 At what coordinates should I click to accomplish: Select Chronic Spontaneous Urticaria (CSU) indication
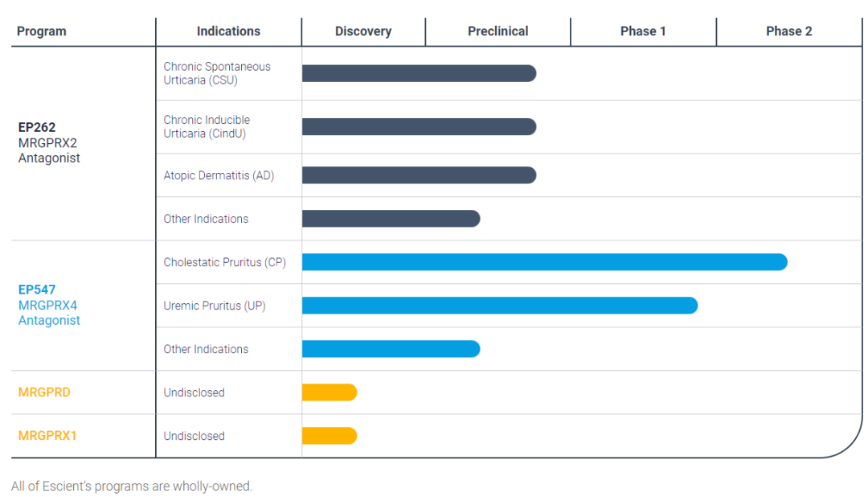click(217, 73)
